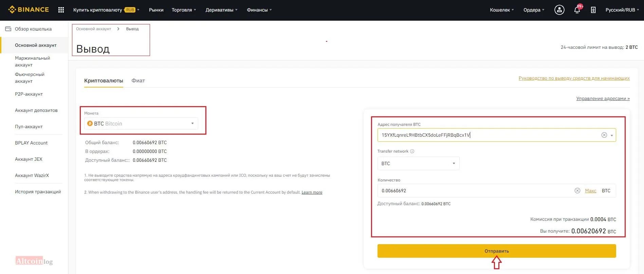Select Фьючерсный аккаунт in sidebar
The image size is (644, 274).
(30, 78)
